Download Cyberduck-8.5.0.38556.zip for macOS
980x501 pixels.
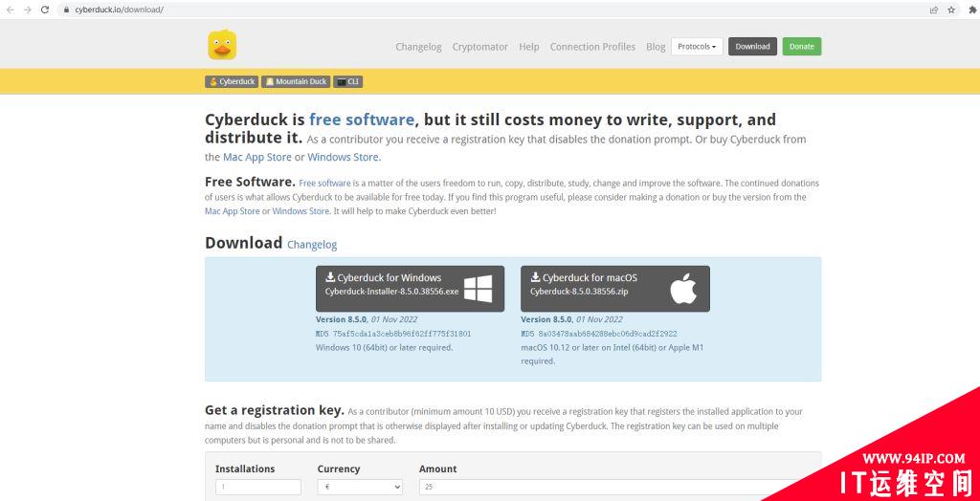[x=615, y=289]
